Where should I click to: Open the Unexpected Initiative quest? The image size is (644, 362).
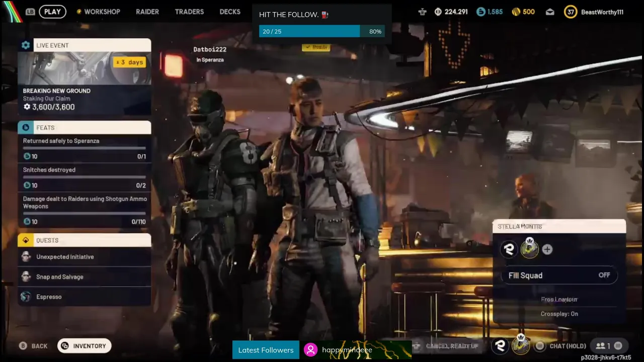point(85,257)
